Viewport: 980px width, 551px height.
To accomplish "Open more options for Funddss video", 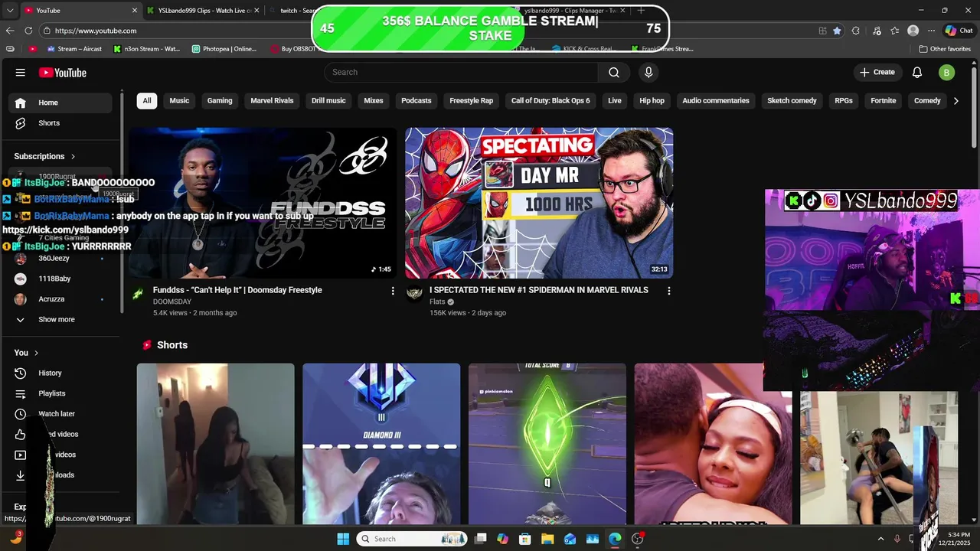I will [x=393, y=291].
